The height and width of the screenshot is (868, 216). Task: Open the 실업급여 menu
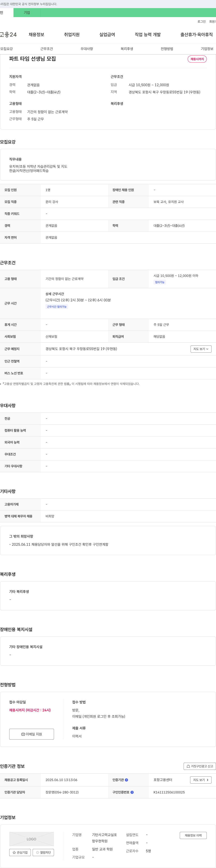point(107,35)
